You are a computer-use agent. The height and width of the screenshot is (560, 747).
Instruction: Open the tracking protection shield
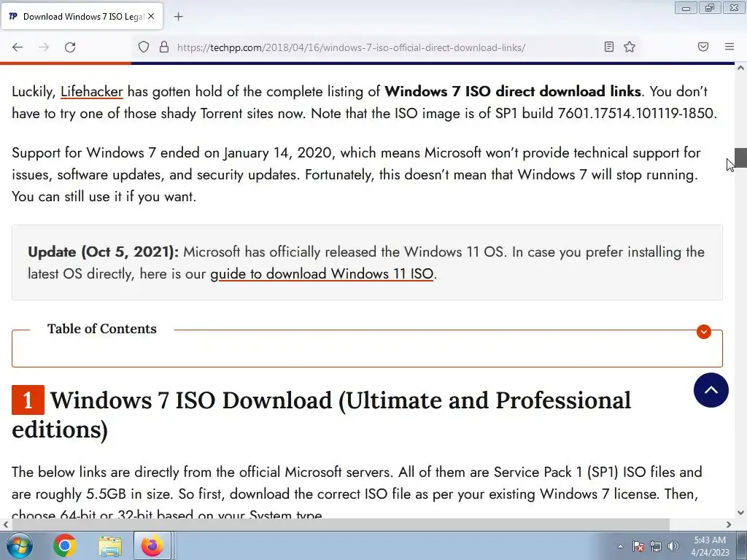(144, 47)
